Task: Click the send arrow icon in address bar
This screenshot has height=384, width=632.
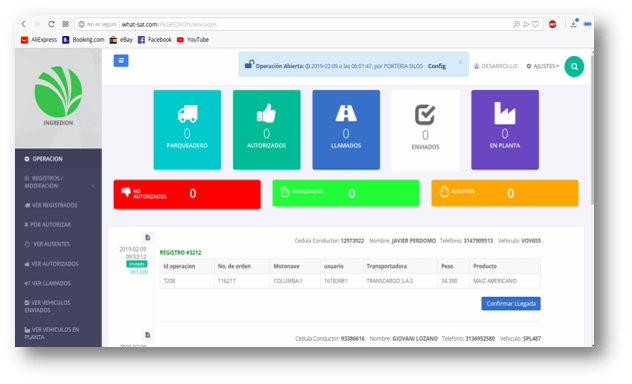Action: (x=526, y=24)
